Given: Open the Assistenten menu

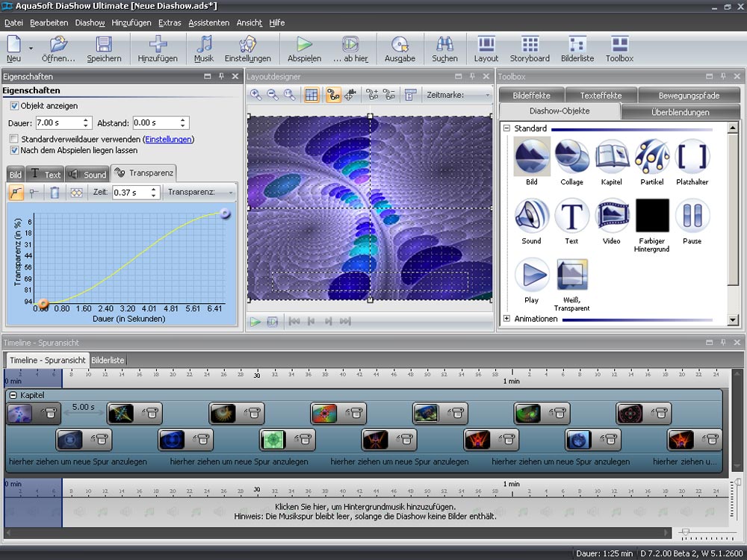Looking at the screenshot, I should [x=208, y=23].
